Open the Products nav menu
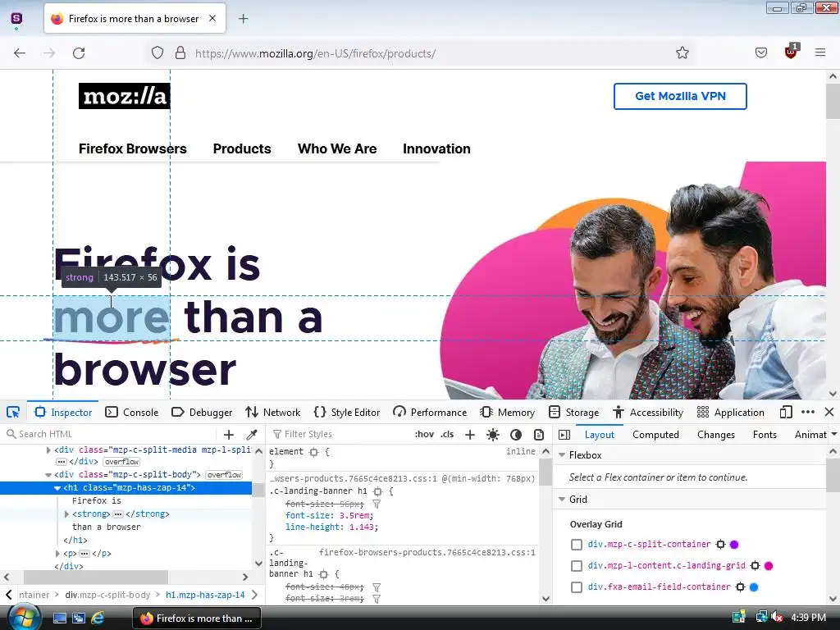Viewport: 840px width, 630px height. [242, 149]
